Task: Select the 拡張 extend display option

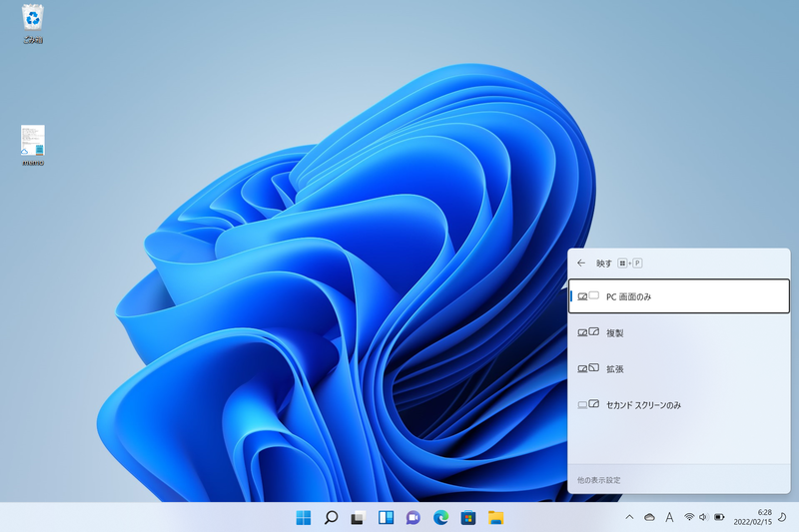Action: point(679,368)
